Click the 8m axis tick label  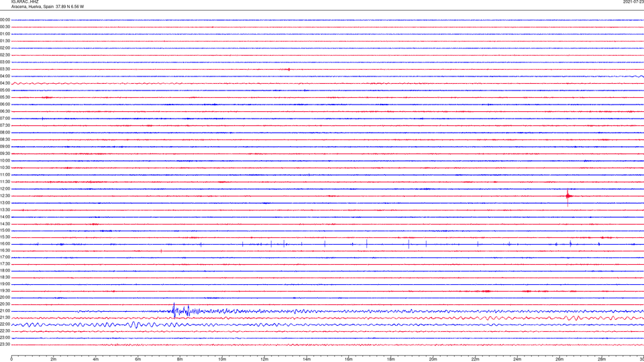pyautogui.click(x=180, y=359)
